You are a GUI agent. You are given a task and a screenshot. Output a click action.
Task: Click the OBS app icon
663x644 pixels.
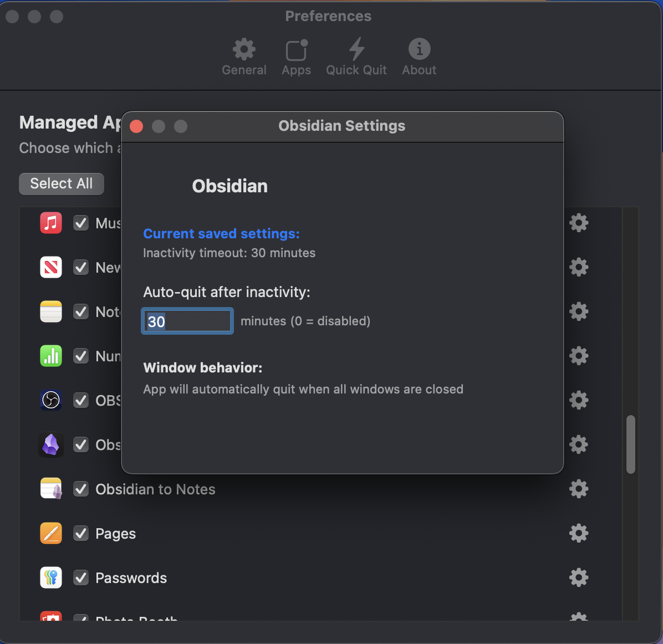(51, 400)
